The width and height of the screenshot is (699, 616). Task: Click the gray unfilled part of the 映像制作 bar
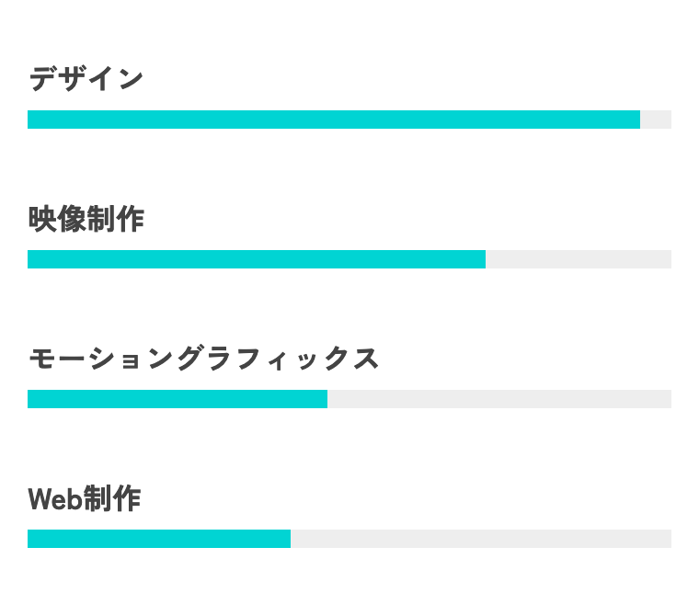tap(578, 259)
